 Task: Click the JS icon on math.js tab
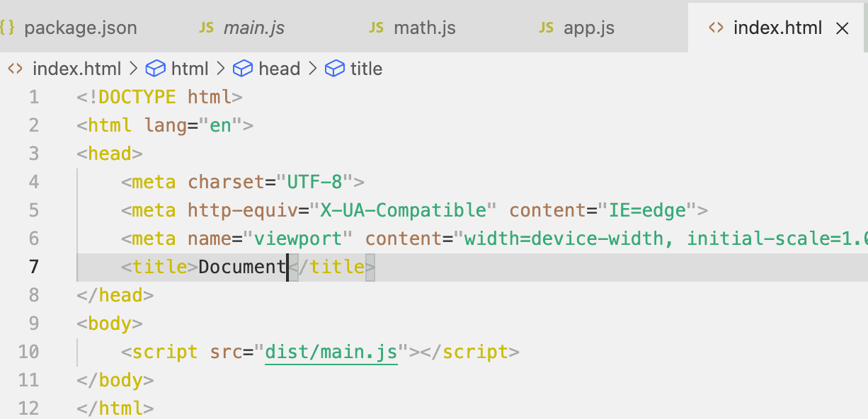click(377, 28)
